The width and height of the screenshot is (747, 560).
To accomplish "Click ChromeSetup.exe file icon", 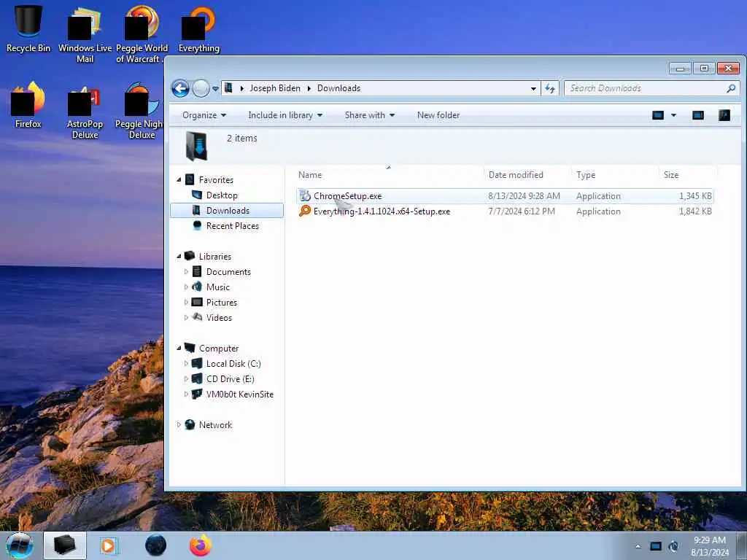I will coord(305,195).
